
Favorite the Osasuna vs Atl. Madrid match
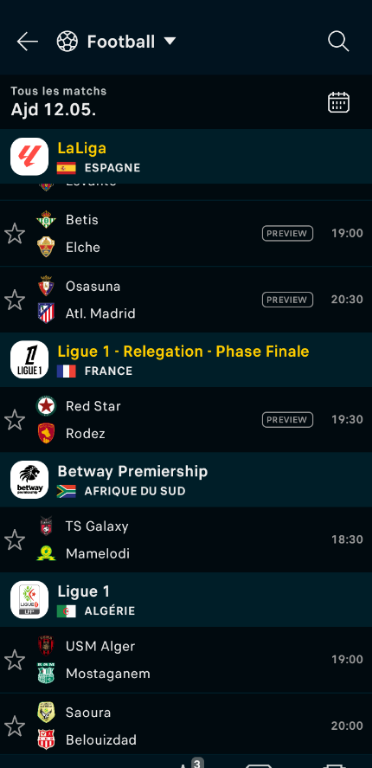point(15,300)
